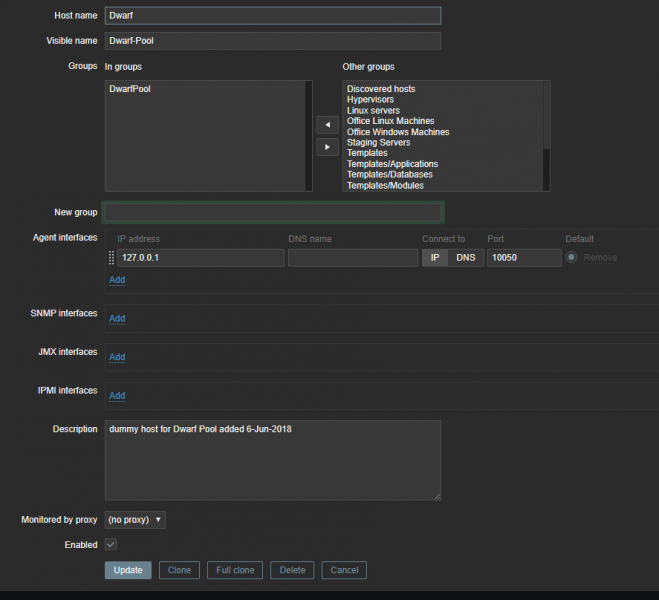Toggle the Enabled checkbox
The height and width of the screenshot is (600, 659).
pos(111,545)
